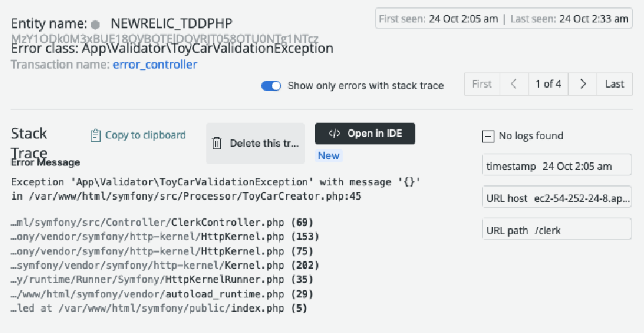644x333 pixels.
Task: Click the ClerkController.php stack frame line
Action: tap(162, 222)
